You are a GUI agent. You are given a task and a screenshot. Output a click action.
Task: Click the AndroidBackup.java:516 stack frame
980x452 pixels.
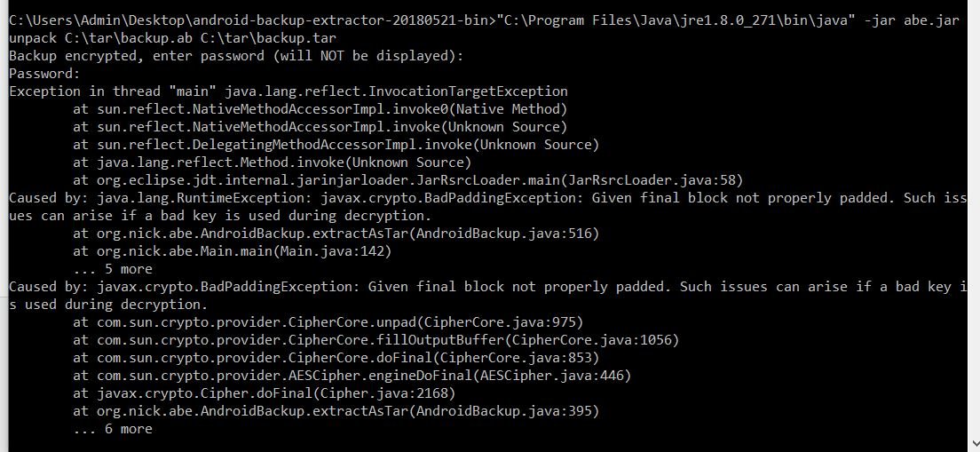[336, 234]
